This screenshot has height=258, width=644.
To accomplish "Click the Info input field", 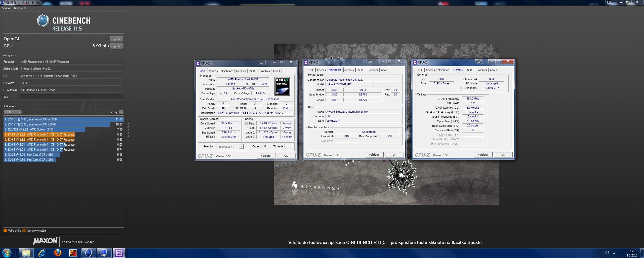I will [71, 97].
